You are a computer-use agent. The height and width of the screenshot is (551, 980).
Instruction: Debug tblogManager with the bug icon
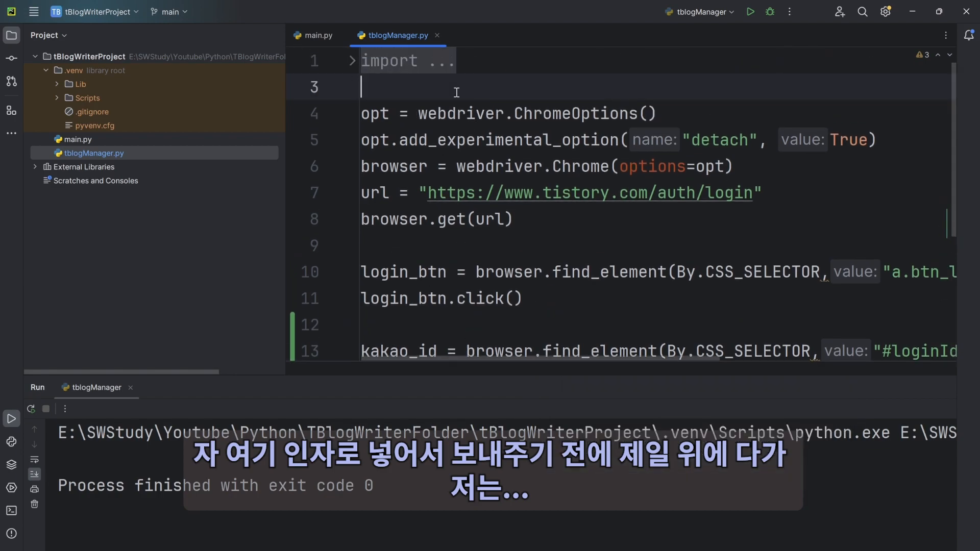(770, 11)
